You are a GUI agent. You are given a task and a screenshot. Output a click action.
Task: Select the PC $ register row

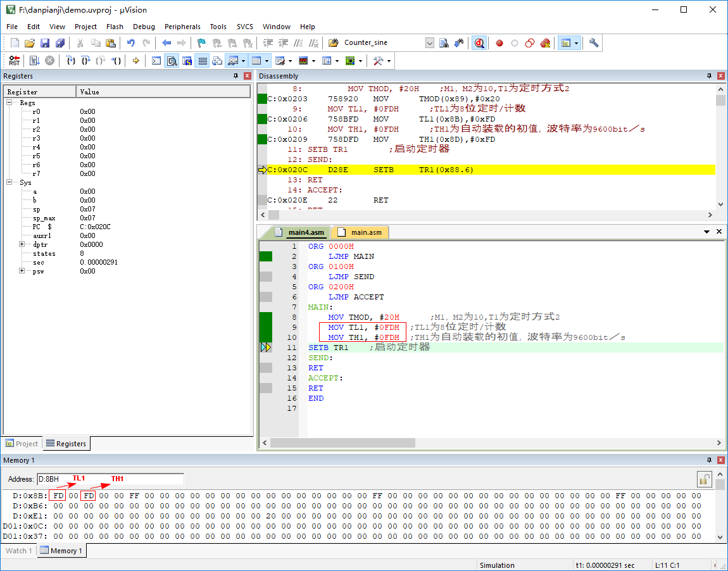pyautogui.click(x=127, y=227)
